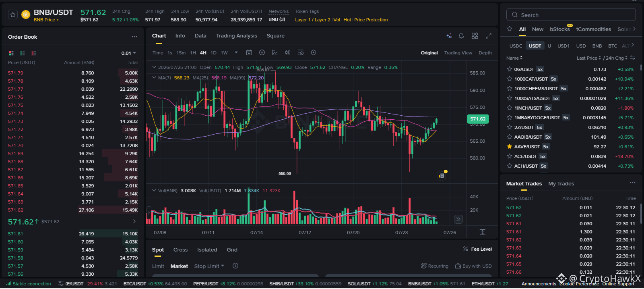
Task: Click the add indicator plus-circle icon
Action: pyautogui.click(x=262, y=53)
